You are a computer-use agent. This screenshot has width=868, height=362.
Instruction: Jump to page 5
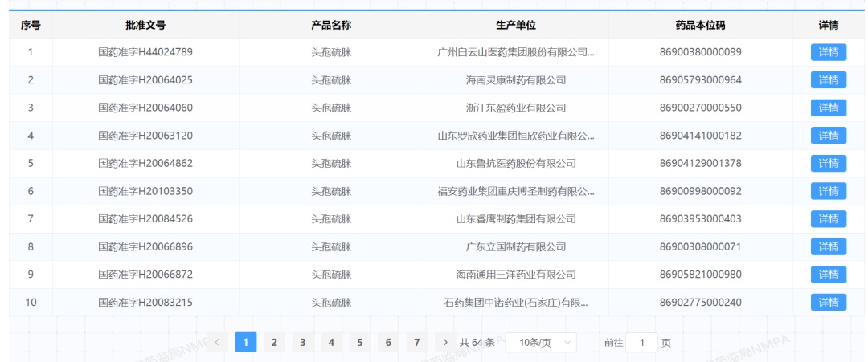tap(360, 343)
